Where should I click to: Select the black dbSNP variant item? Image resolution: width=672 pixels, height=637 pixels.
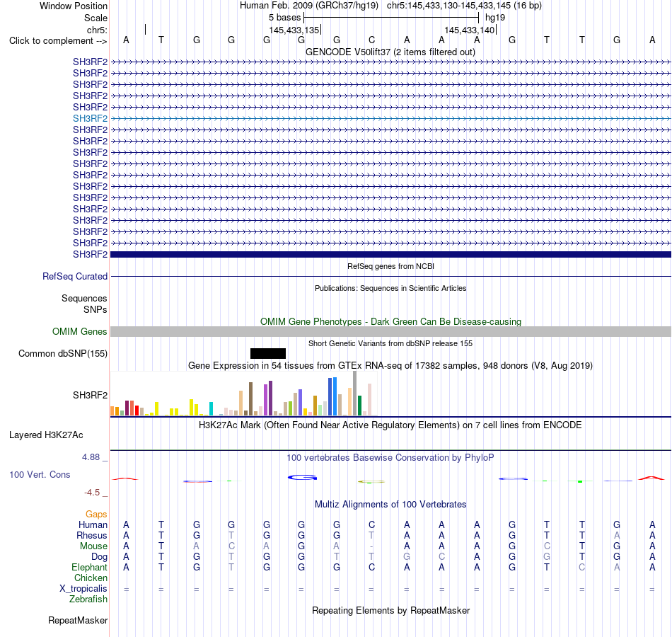(268, 353)
